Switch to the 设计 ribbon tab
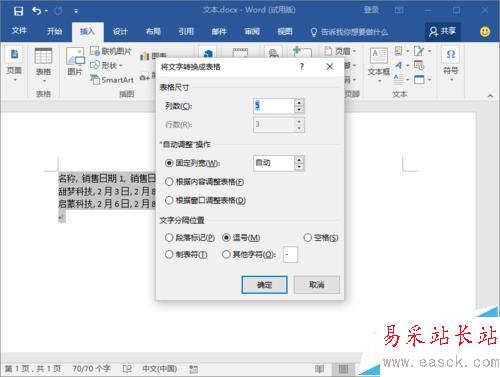This screenshot has height=377, width=500. coord(120,31)
